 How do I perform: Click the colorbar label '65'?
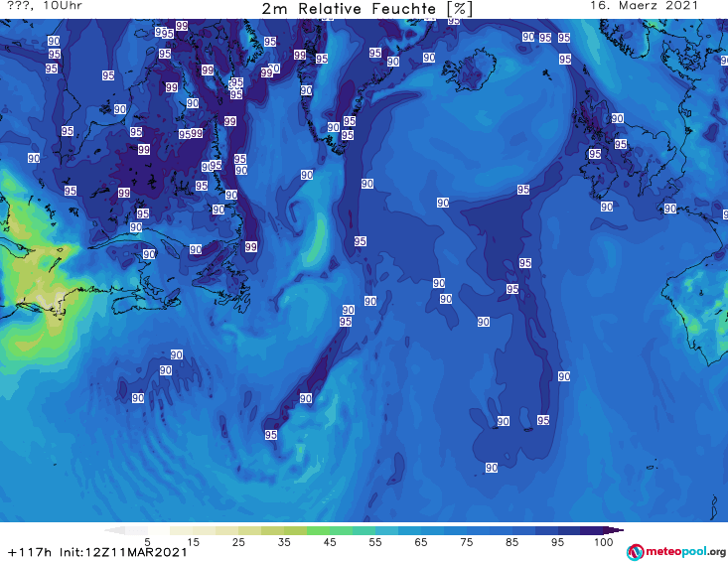(x=421, y=542)
